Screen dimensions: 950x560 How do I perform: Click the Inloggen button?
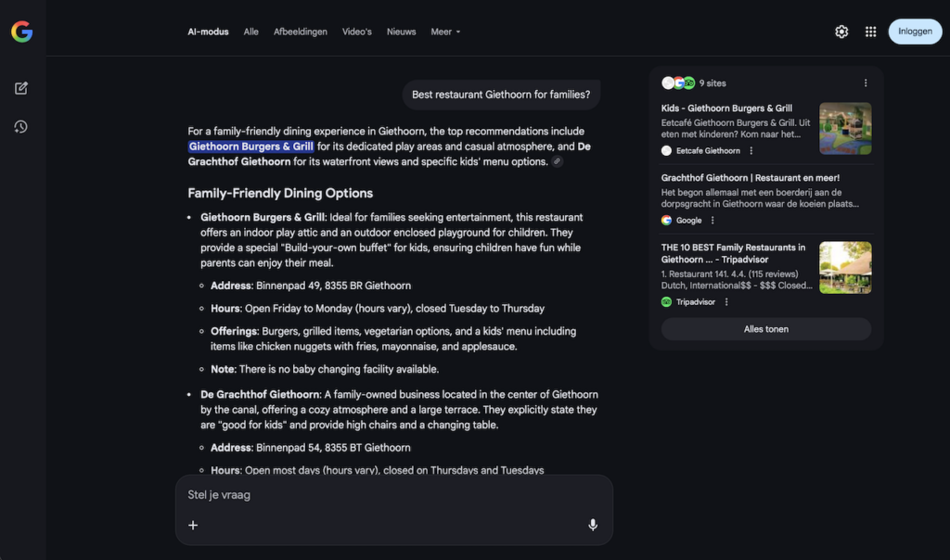(915, 32)
